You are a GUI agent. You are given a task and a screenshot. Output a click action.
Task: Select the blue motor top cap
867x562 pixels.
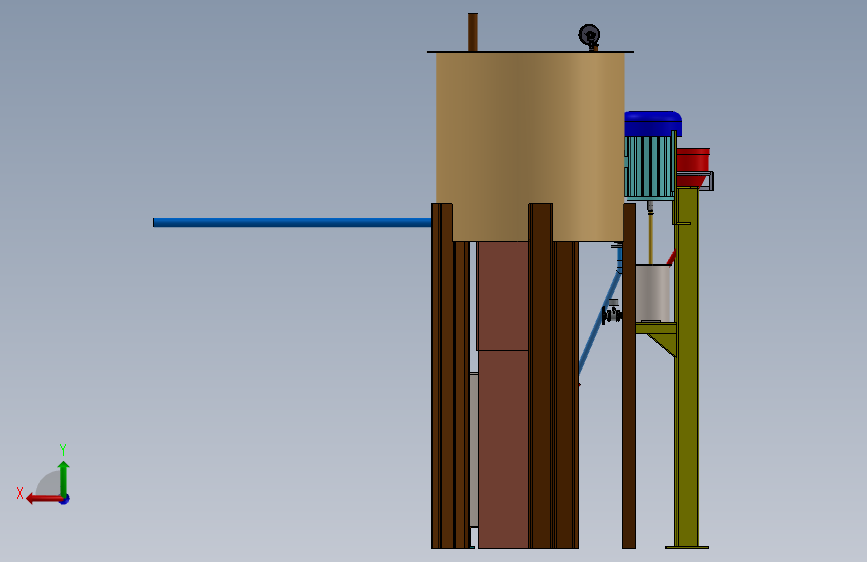click(x=653, y=124)
